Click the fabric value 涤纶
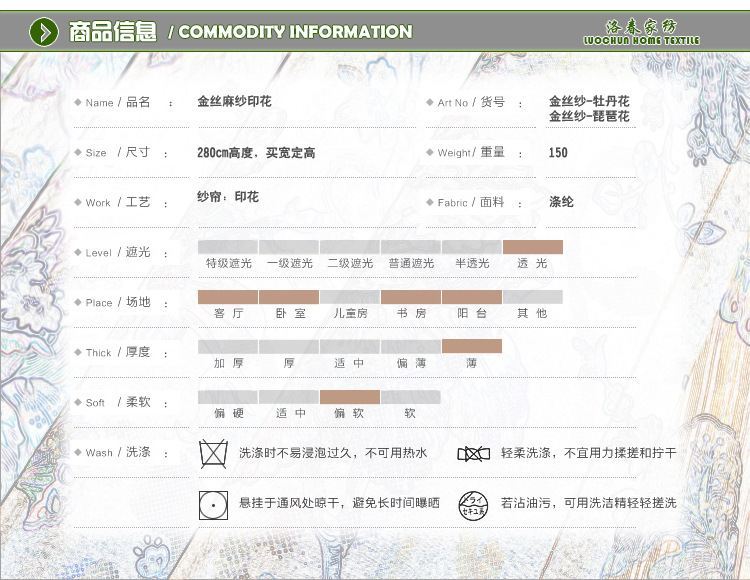The width and height of the screenshot is (750, 580). 561,202
